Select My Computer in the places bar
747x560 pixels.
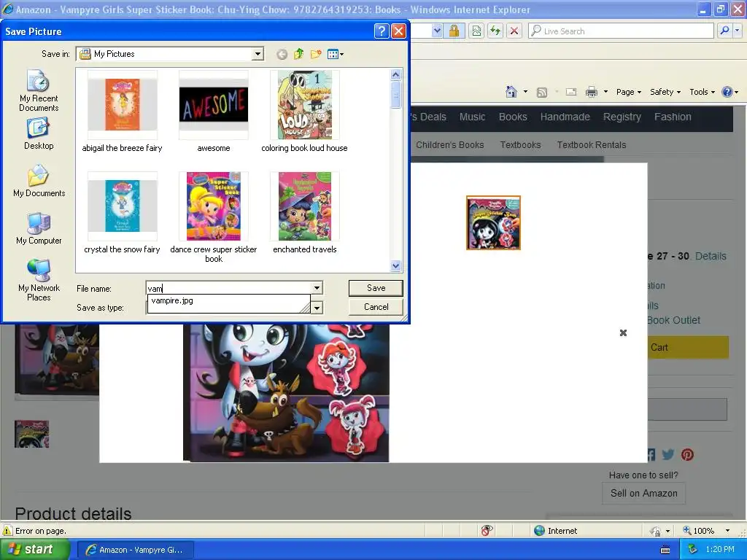click(39, 228)
